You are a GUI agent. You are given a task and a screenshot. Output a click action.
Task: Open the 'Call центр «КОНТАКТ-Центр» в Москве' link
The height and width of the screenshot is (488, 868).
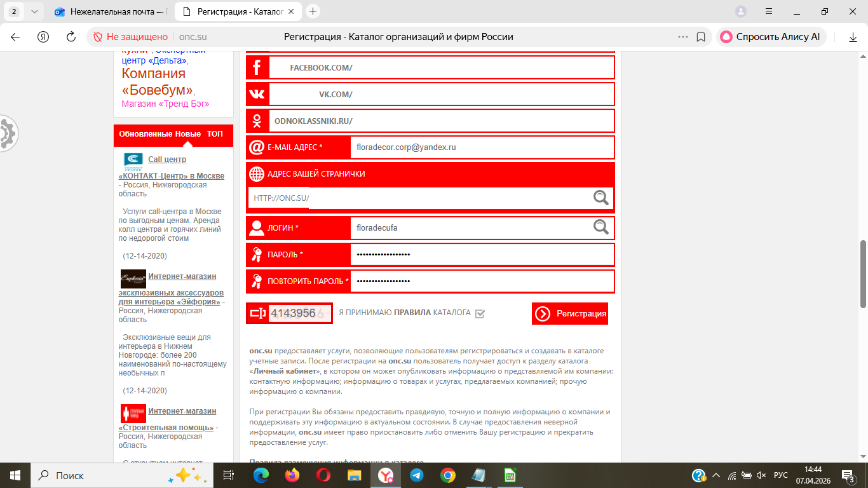[172, 168]
